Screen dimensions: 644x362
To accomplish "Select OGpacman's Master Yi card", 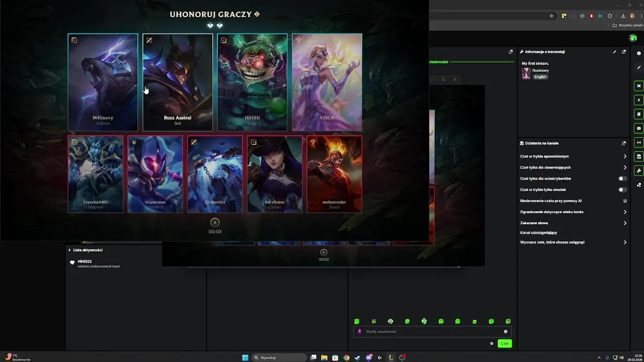I will [155, 174].
